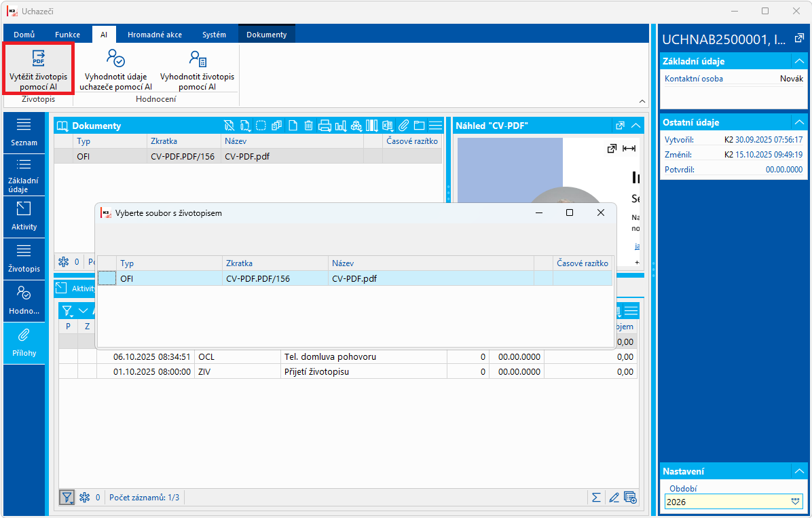Image resolution: width=812 pixels, height=518 pixels.
Task: Select the Tel. domluva pohovoru activity row
Action: pyautogui.click(x=348, y=357)
